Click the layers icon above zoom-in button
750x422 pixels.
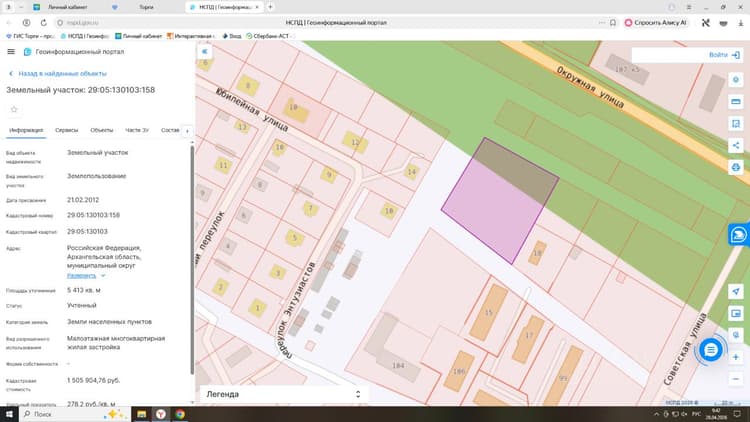736,335
